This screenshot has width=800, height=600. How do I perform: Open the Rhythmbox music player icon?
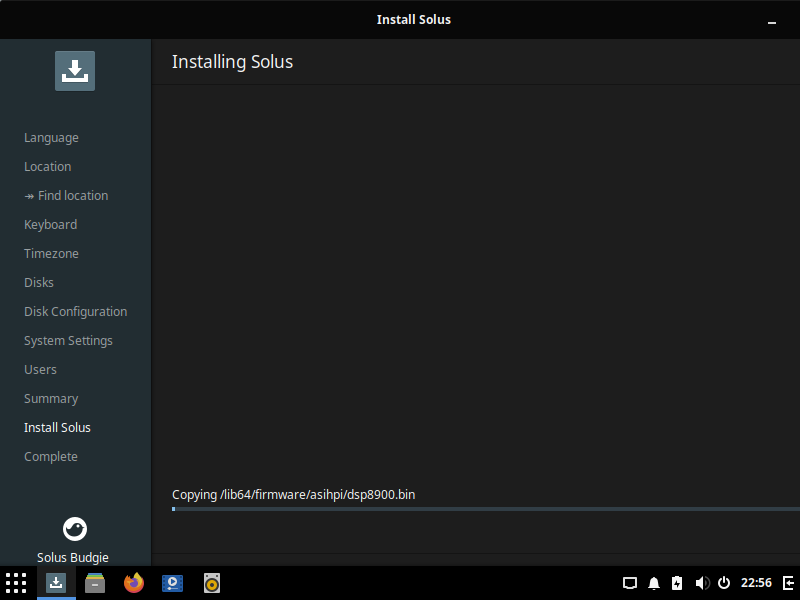(x=212, y=583)
